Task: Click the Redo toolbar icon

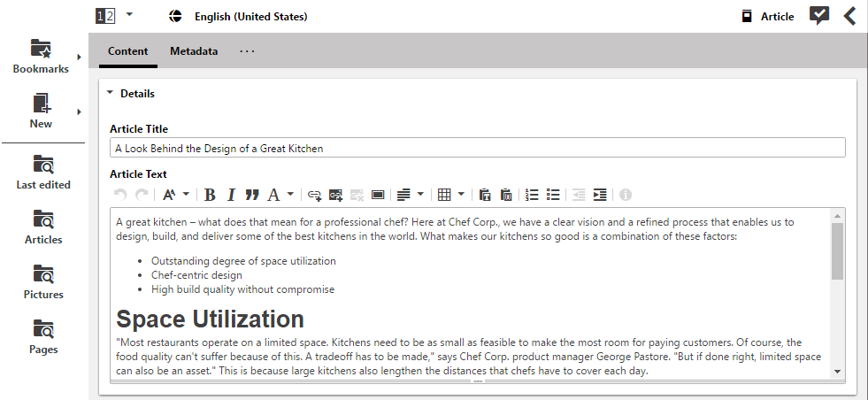Action: tap(142, 195)
